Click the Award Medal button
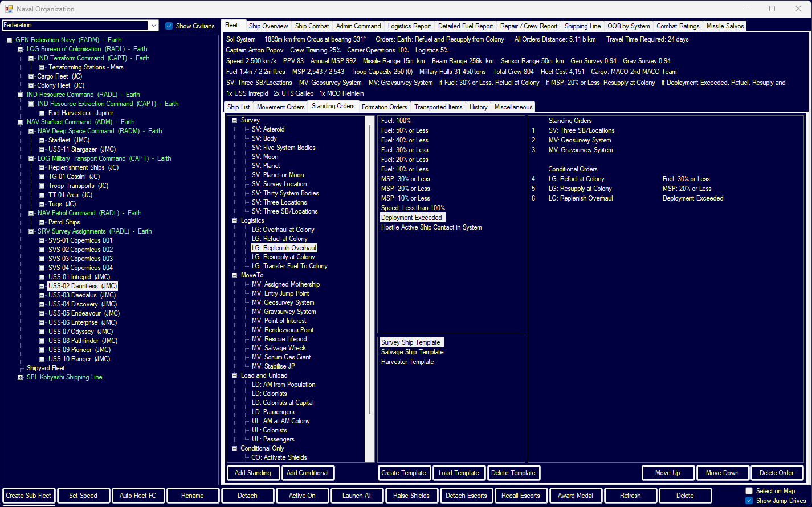 [x=576, y=496]
